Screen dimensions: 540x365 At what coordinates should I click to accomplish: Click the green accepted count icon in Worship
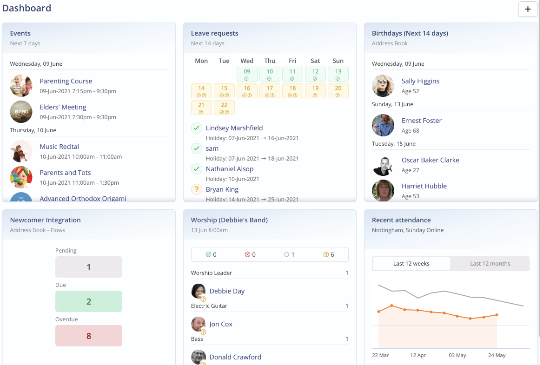[208, 254]
